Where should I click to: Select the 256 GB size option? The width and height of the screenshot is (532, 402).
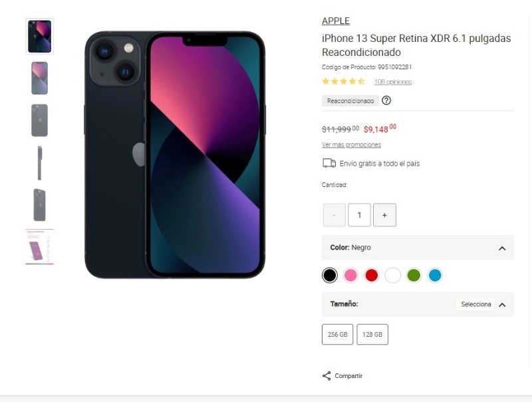338,334
